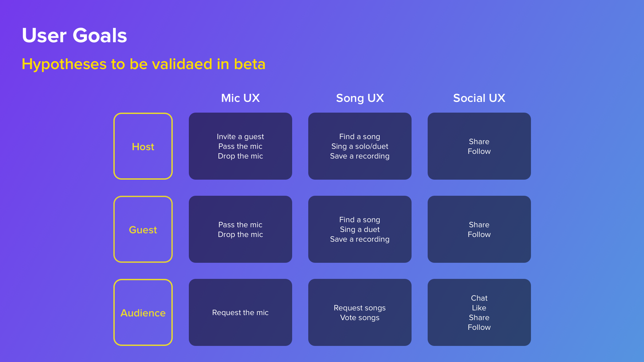Click the Guest Mic UX card
The height and width of the screenshot is (362, 644).
(x=240, y=229)
